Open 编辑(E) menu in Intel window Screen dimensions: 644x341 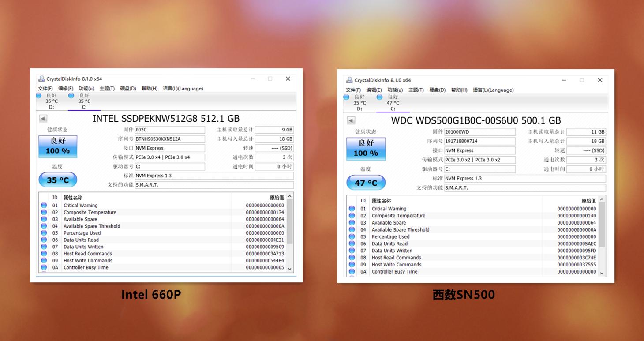pos(66,88)
